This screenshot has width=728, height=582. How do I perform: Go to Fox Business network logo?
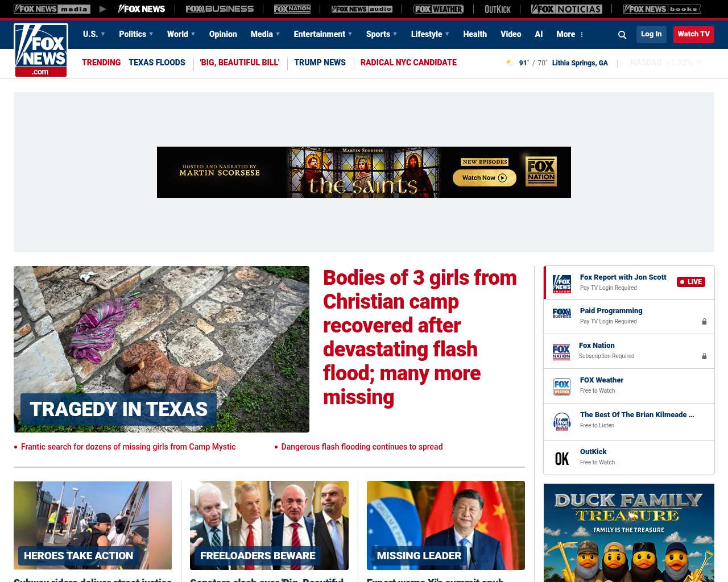[220, 9]
